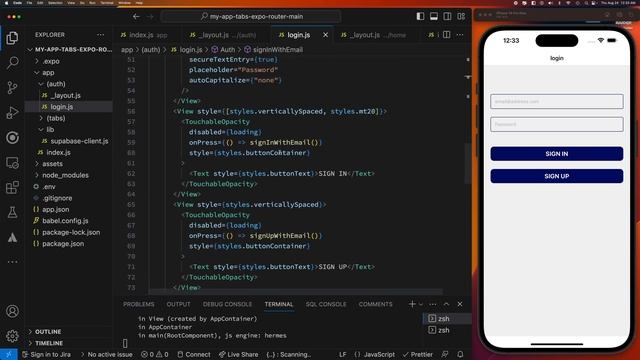Image resolution: width=640 pixels, height=360 pixels.
Task: Open the Accounts icon
Action: [12, 311]
